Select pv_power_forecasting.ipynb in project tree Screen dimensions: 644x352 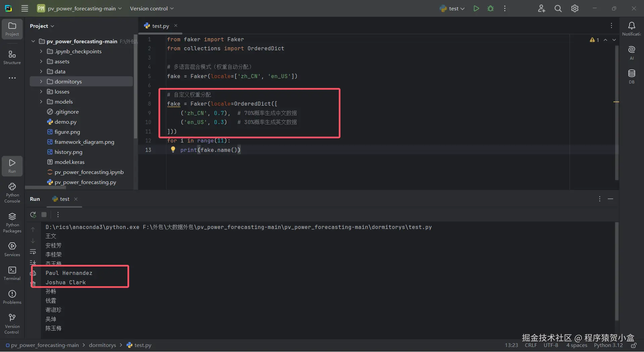89,172
